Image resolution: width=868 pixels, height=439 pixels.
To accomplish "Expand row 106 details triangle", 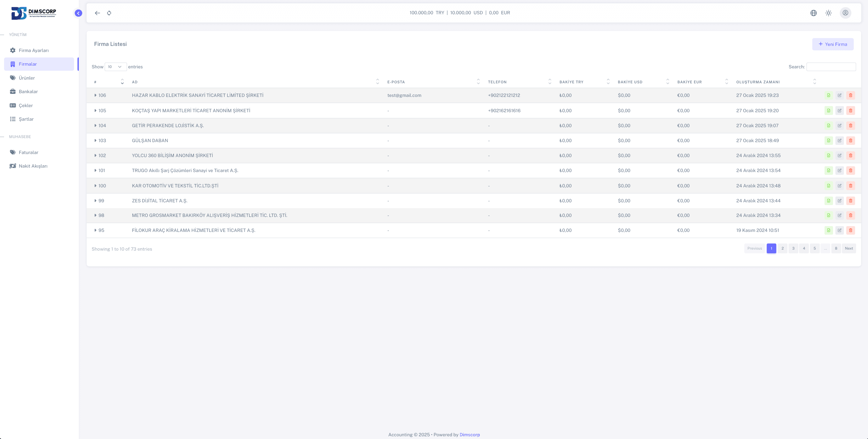I will coord(95,96).
